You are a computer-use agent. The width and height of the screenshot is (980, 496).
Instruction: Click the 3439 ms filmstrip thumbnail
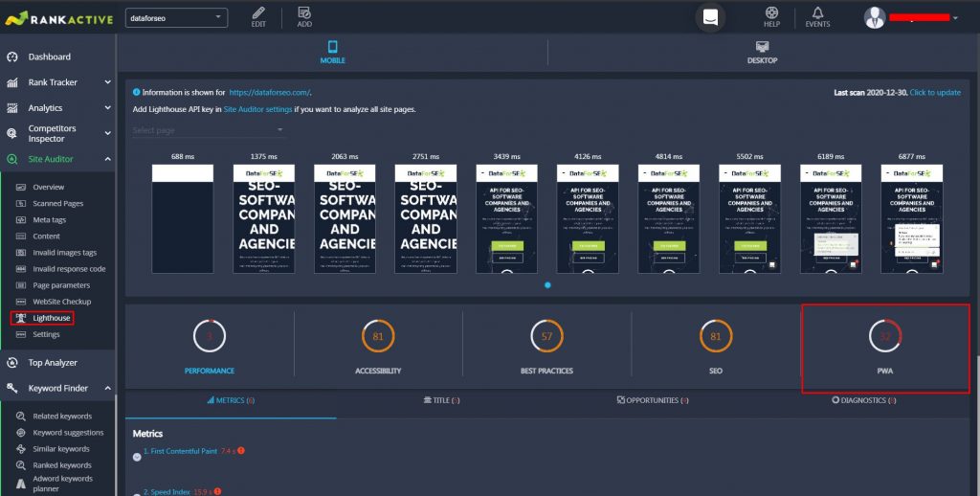[507, 219]
